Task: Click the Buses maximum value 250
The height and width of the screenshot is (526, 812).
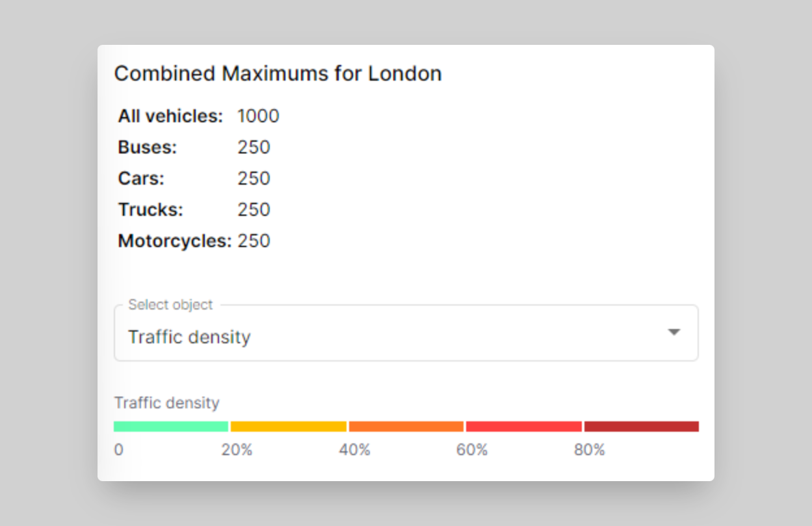Action: pyautogui.click(x=254, y=147)
